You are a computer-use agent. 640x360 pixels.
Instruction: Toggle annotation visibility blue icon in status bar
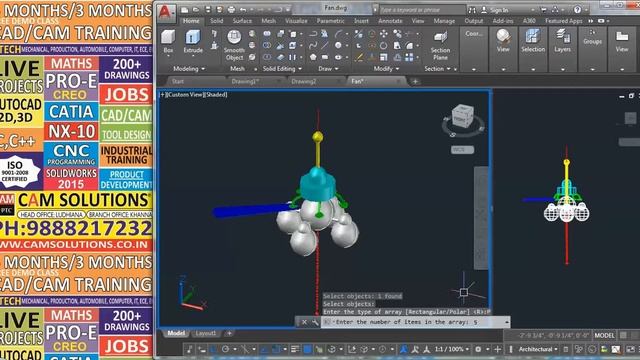[404, 349]
